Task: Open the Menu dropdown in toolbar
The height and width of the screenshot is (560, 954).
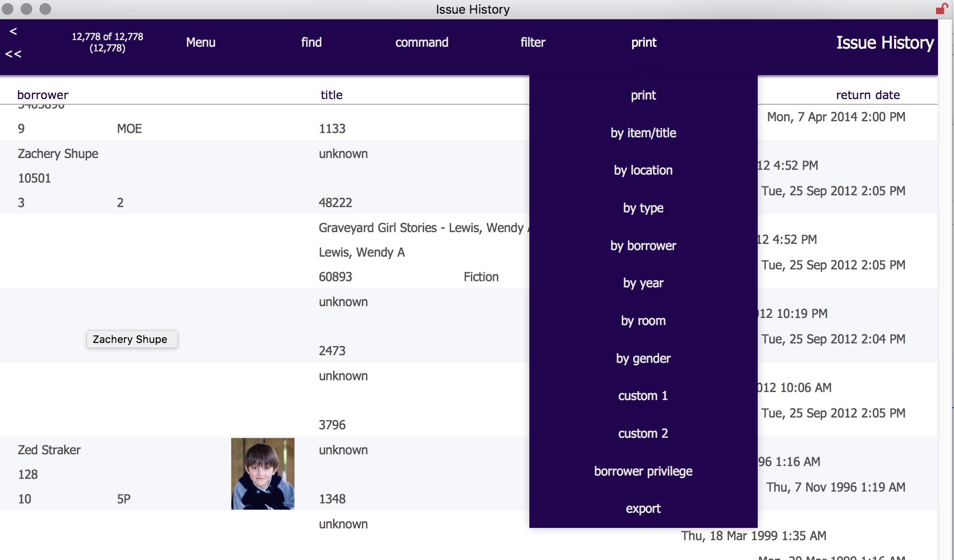Action: tap(201, 42)
